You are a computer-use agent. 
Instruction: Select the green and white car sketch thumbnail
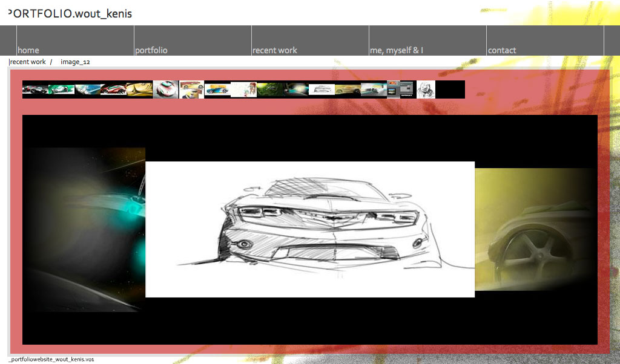pos(61,89)
